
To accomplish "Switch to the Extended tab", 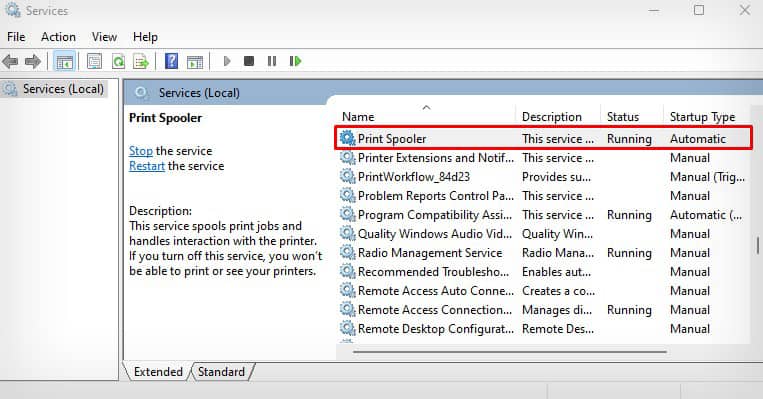I will (158, 372).
